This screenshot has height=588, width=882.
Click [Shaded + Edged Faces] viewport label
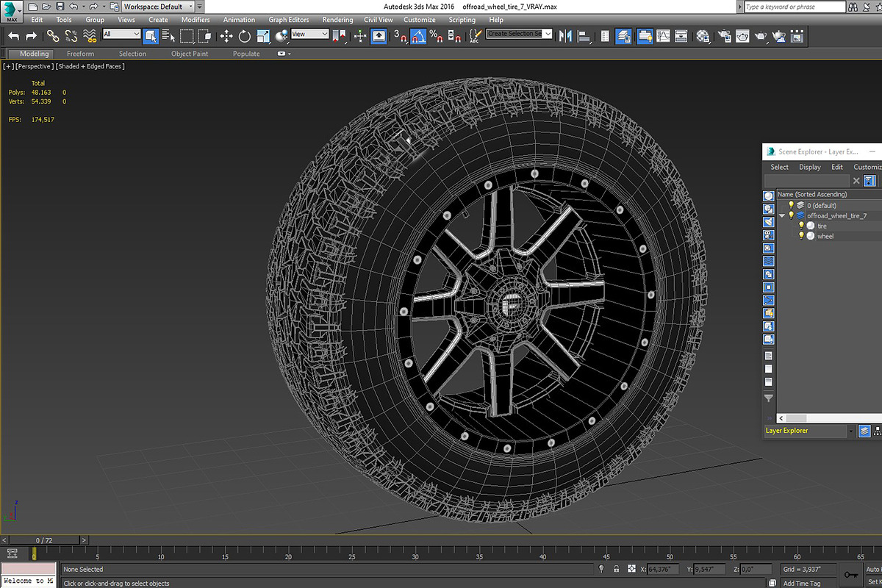pyautogui.click(x=90, y=66)
